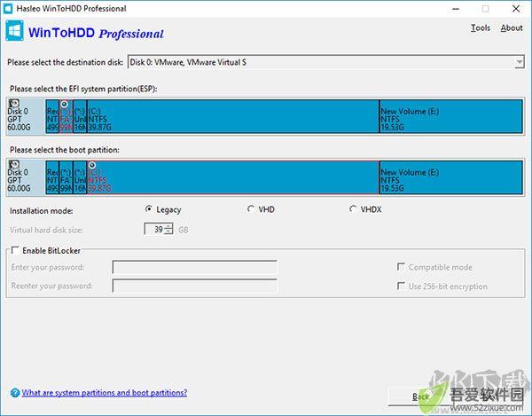Select FAT 99M partition in boot list
532x416 pixels.
[66, 177]
